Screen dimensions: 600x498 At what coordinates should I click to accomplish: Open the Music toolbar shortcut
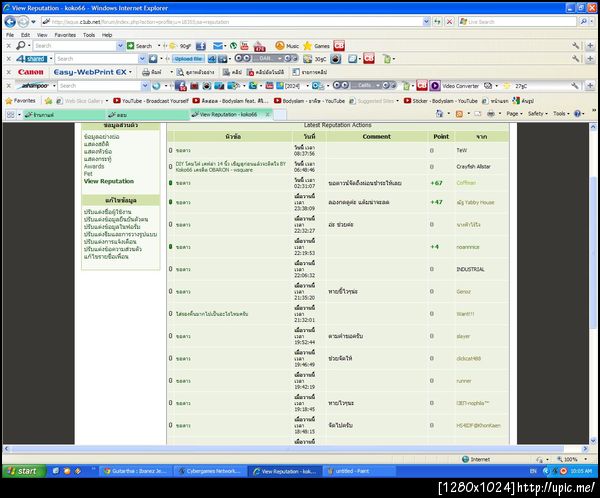(x=287, y=46)
